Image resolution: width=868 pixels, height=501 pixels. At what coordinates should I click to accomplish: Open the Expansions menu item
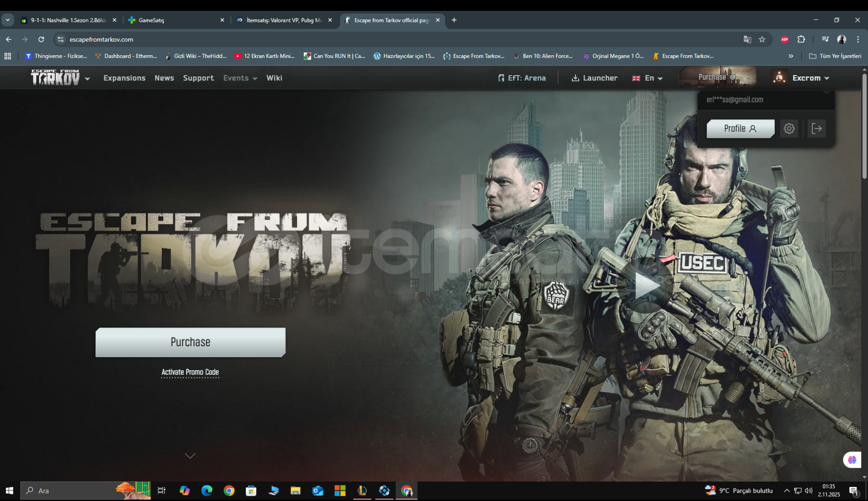pyautogui.click(x=124, y=78)
